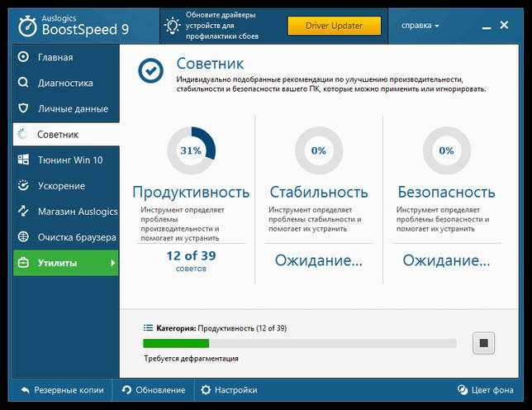Click the globe icon for Очистка браузера
The width and height of the screenshot is (532, 410).
(23, 236)
